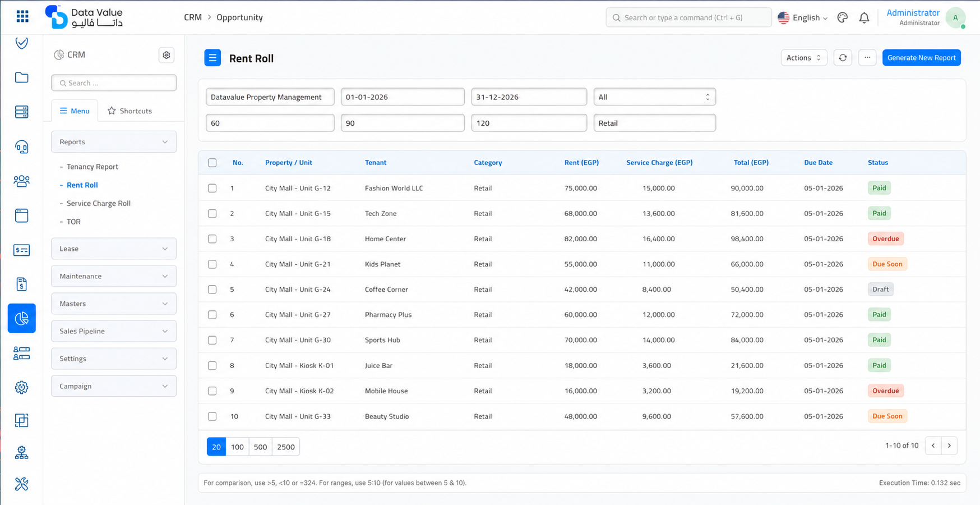Screen dimensions: 980x505
Task: Expand the Sales Pipeline menu section
Action: pyautogui.click(x=114, y=331)
